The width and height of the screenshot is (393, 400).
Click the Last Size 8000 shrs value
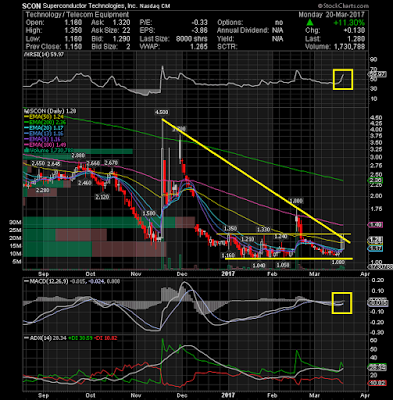point(192,39)
